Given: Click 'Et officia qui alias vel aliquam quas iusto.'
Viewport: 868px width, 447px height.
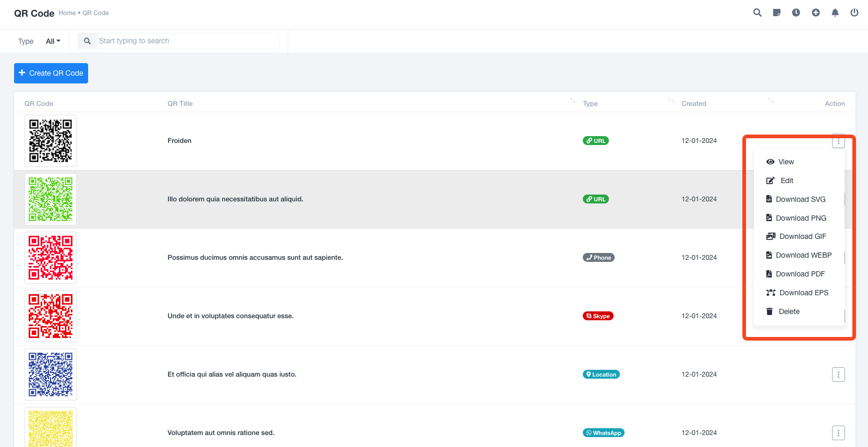Looking at the screenshot, I should pos(232,374).
